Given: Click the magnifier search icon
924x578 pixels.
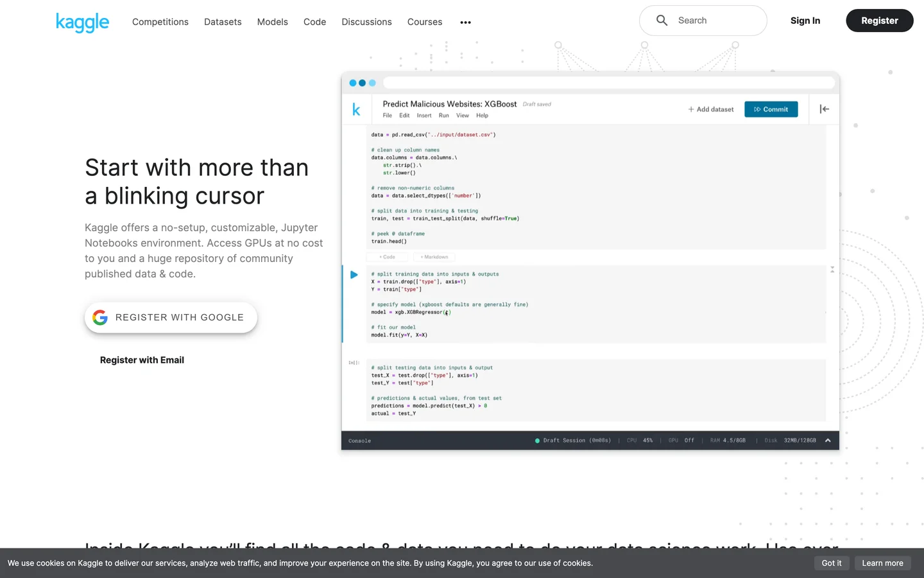Looking at the screenshot, I should point(662,21).
